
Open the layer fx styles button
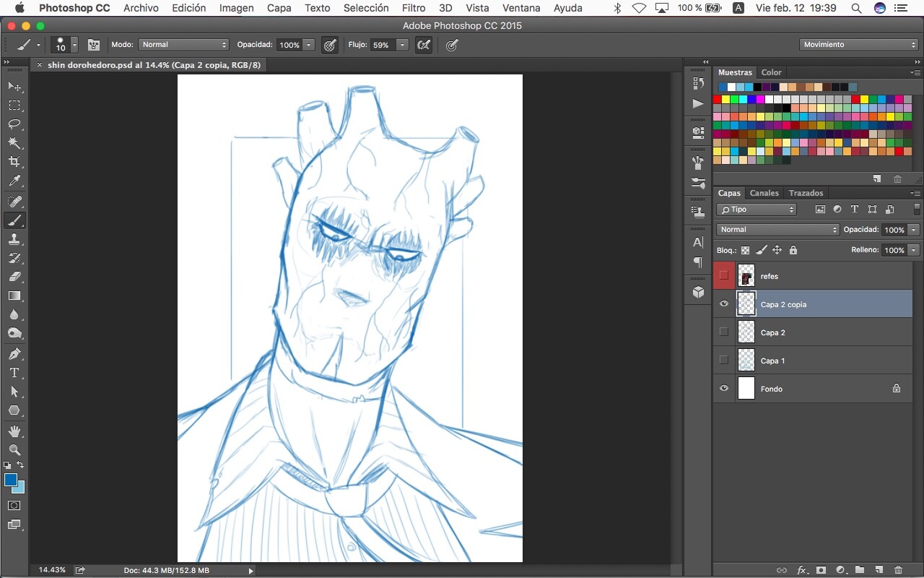click(801, 570)
